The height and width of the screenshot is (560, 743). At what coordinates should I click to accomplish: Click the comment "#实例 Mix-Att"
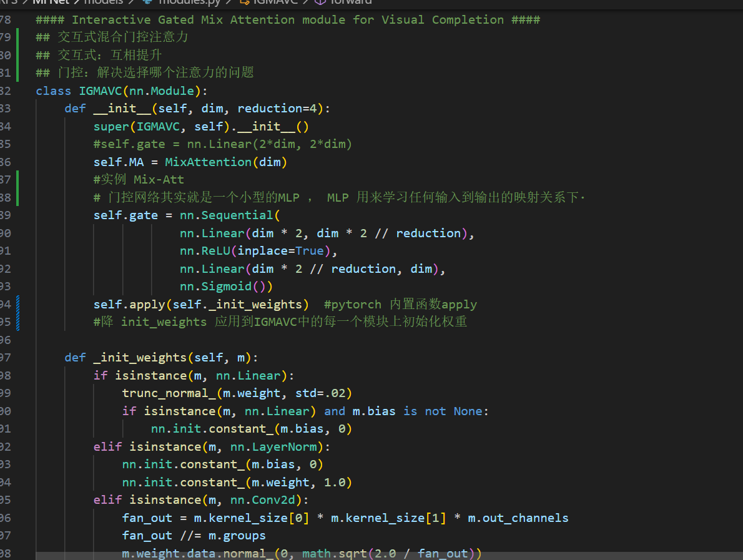point(139,180)
